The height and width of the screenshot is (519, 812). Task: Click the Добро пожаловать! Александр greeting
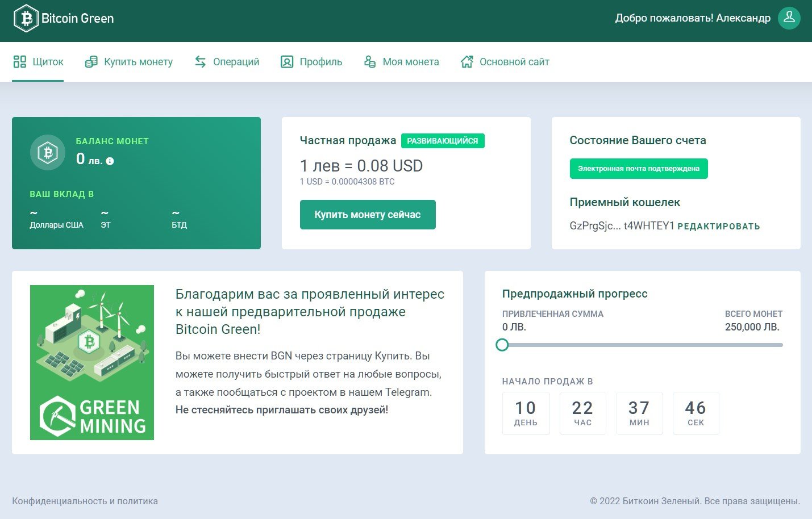click(x=693, y=18)
